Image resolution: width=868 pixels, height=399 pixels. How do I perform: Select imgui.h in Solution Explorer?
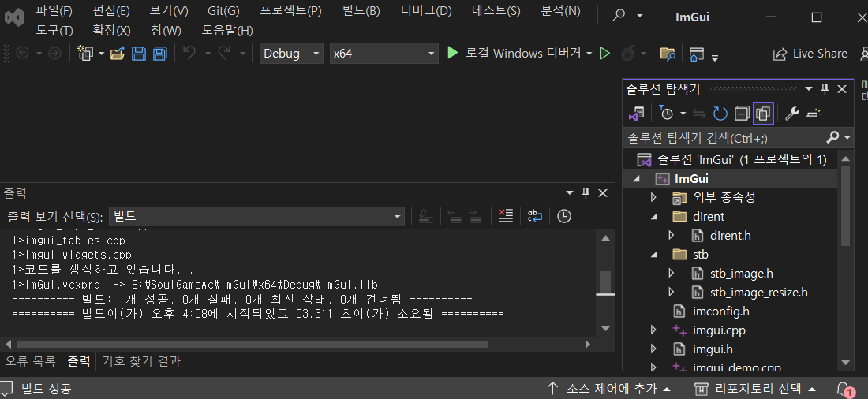point(713,349)
